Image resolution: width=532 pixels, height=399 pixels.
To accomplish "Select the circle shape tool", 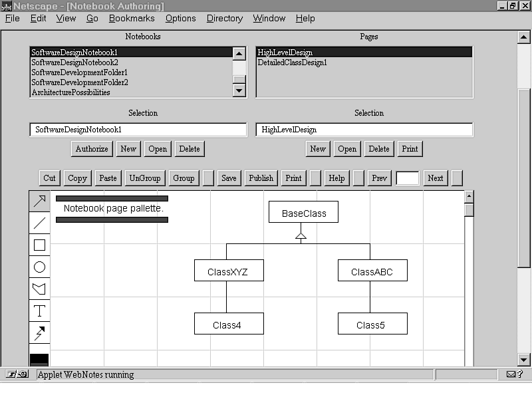I will (x=39, y=267).
